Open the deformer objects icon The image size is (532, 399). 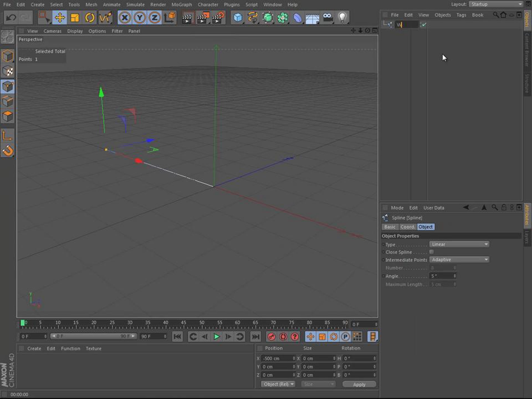297,18
